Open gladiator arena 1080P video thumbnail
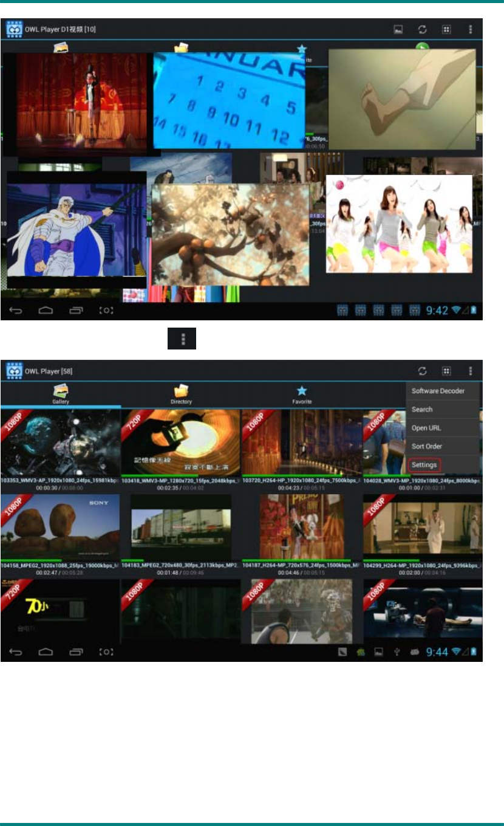 301,611
